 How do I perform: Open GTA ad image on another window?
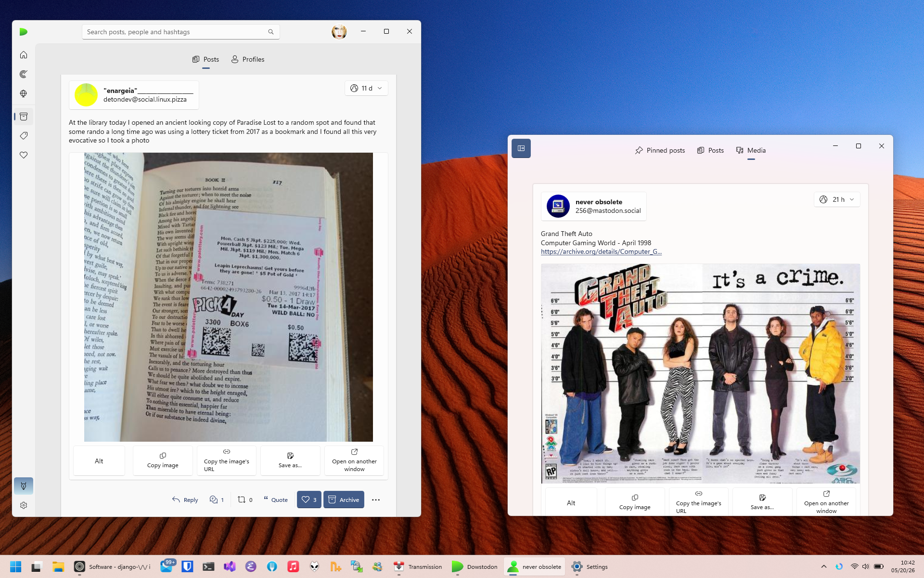(x=826, y=502)
